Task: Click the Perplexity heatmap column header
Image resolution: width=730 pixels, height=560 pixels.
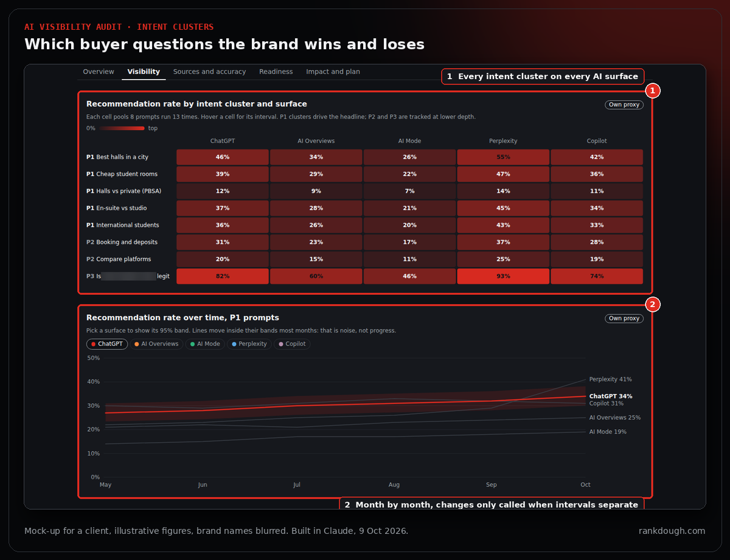Action: tap(503, 141)
